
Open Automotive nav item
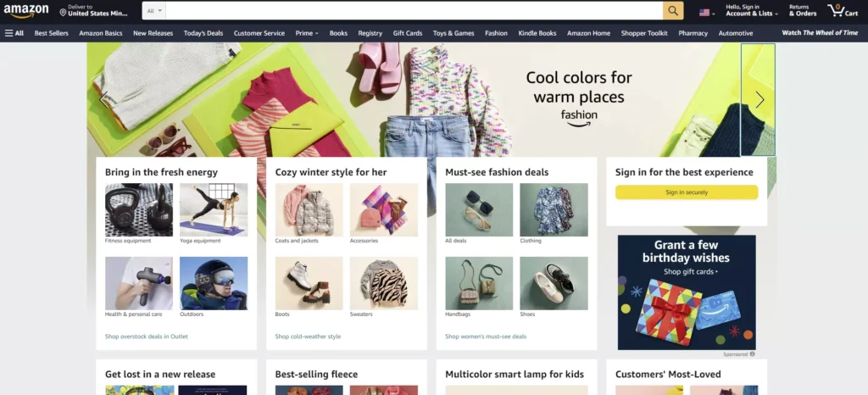click(x=736, y=33)
